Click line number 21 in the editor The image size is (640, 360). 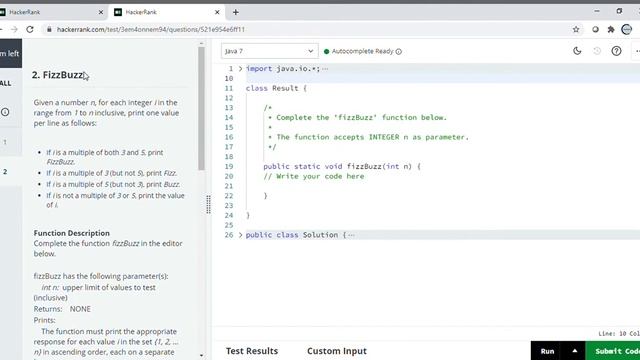pyautogui.click(x=229, y=186)
